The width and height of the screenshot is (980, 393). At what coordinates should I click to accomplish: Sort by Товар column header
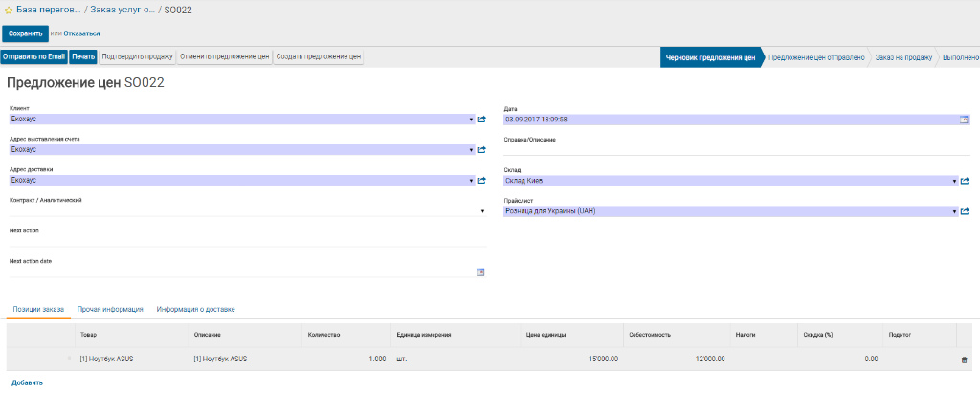(x=132, y=335)
